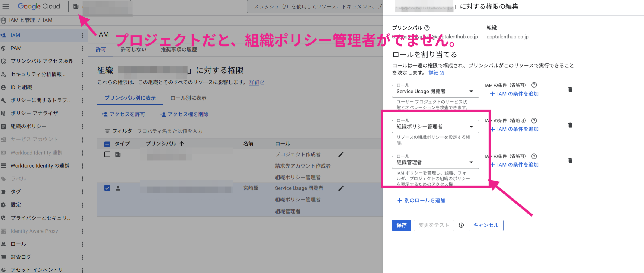Delete the Service Usage 閲覧者 role with trash icon

pos(570,89)
